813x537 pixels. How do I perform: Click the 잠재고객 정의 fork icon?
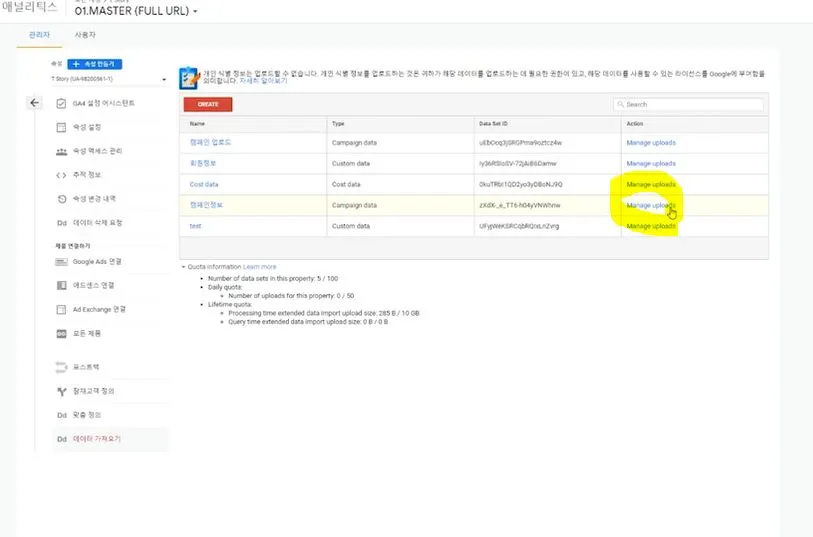pos(62,391)
